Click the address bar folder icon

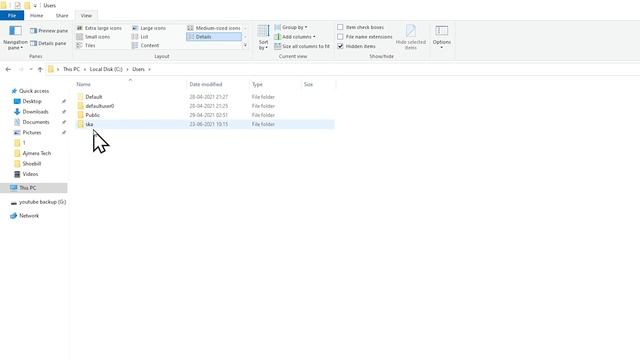51,69
